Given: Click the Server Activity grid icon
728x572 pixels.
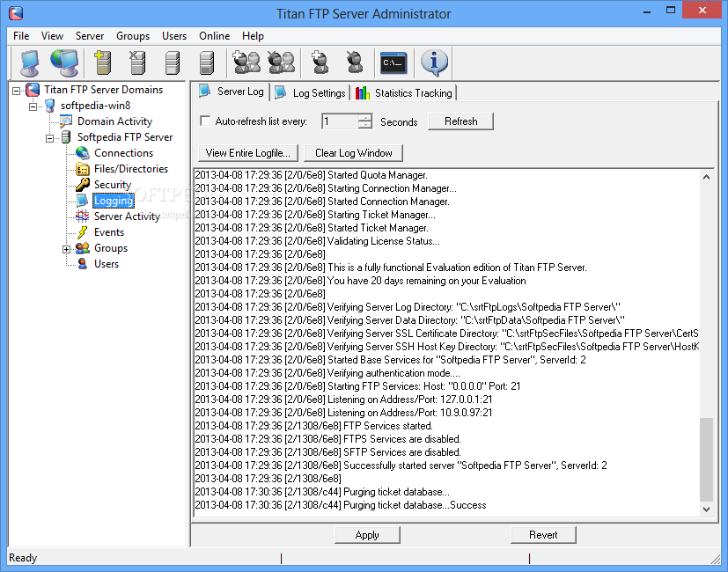Looking at the screenshot, I should 82,216.
